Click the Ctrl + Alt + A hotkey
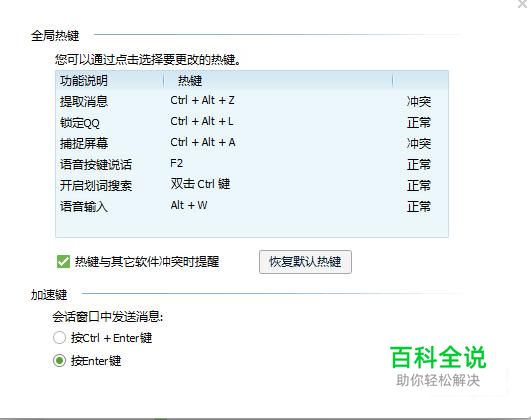 click(203, 142)
